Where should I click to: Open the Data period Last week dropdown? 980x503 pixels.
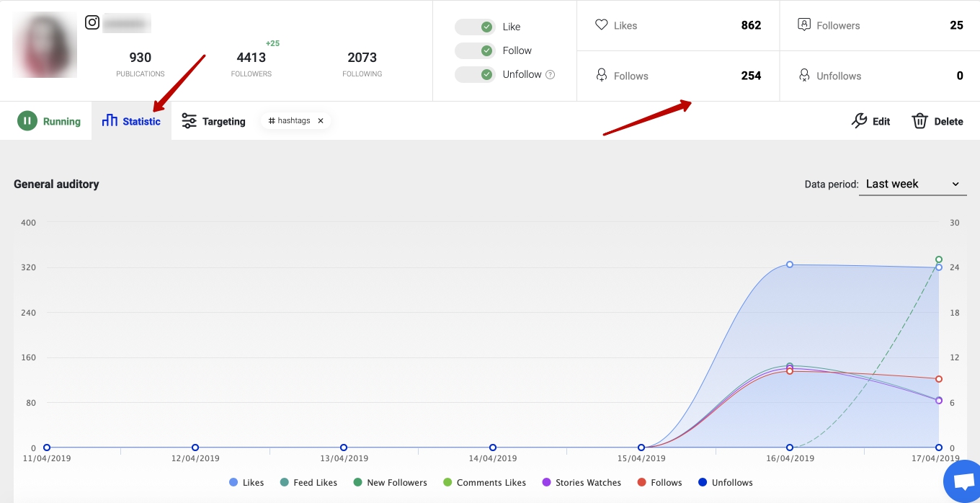(913, 184)
